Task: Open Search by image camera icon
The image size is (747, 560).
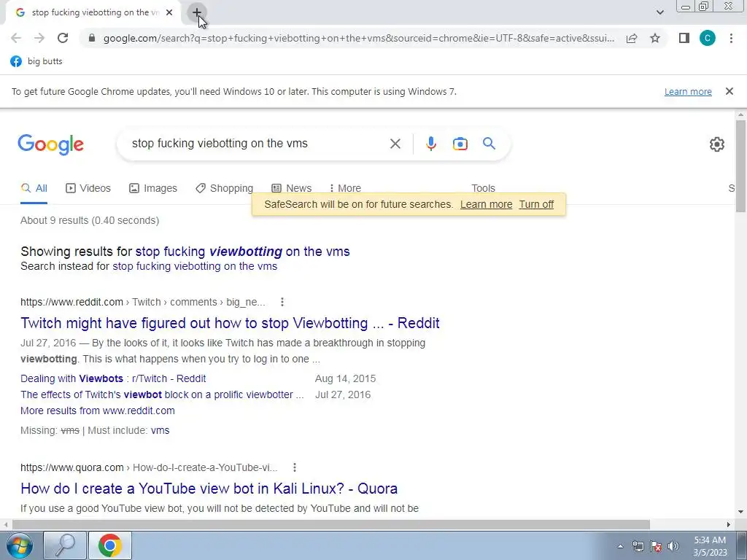Action: [460, 144]
